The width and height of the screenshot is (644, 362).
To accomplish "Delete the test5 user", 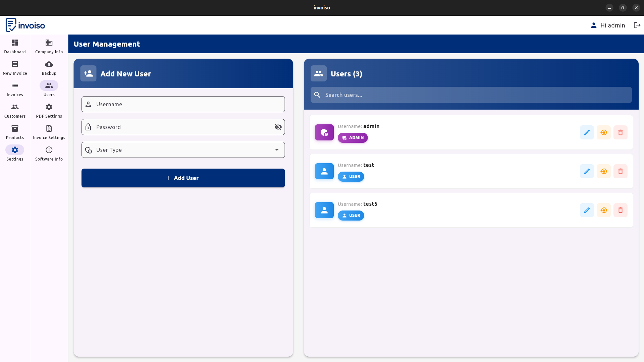I will tap(620, 210).
